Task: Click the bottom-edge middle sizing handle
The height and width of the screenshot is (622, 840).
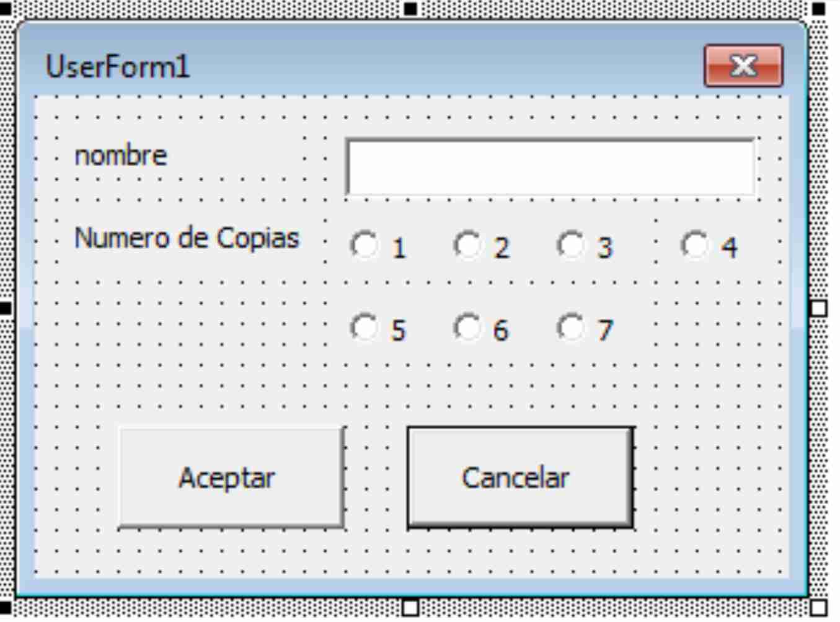Action: [x=410, y=607]
